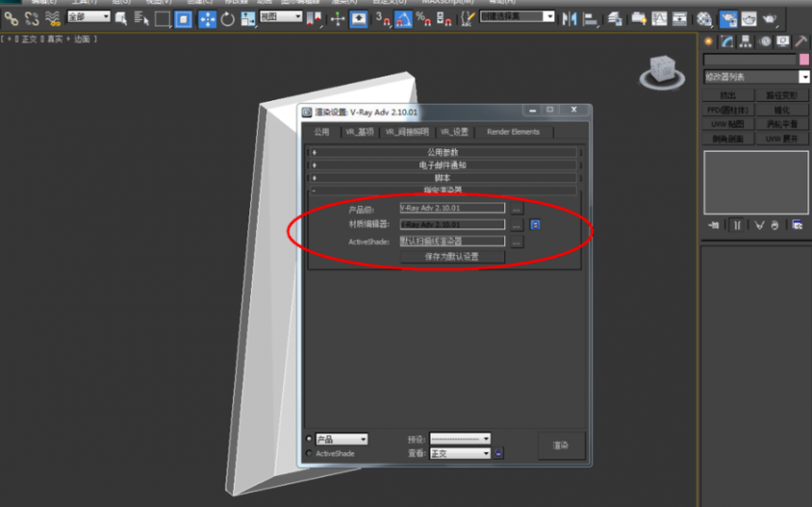Open the Schematic View
The image size is (812, 507).
[680, 20]
